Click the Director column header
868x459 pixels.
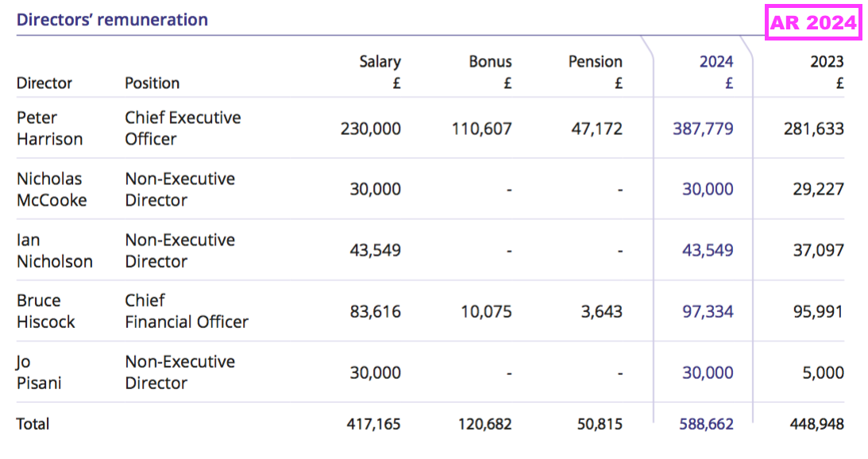coord(44,83)
